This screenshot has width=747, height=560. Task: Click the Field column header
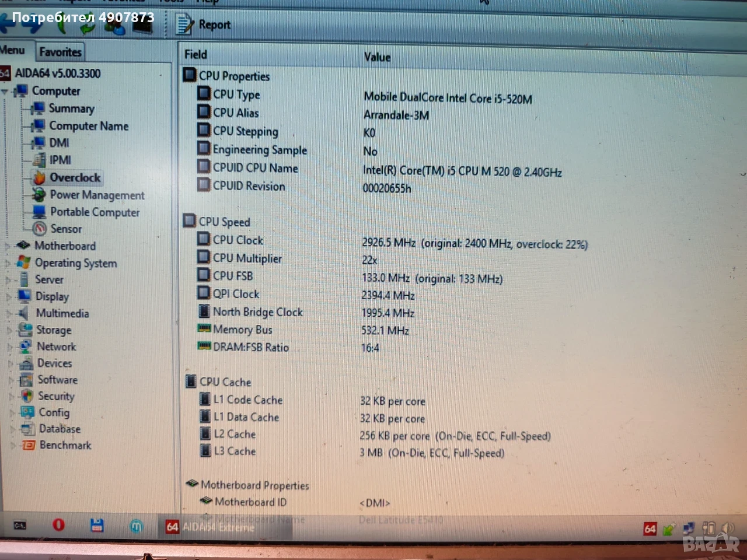196,54
